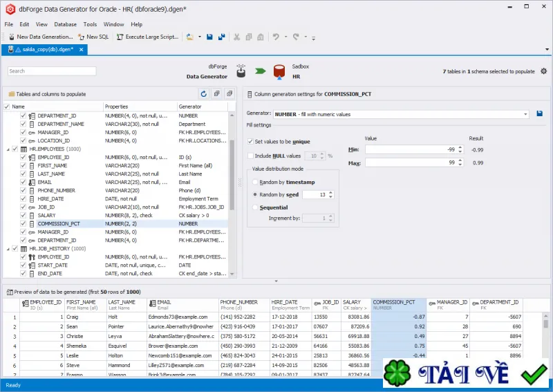Click New Data Generation toolbar button

pyautogui.click(x=41, y=37)
